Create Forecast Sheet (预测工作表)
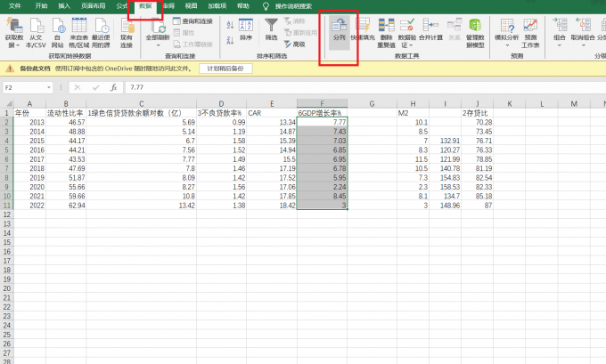Image resolution: width=606 pixels, height=364 pixels. click(x=530, y=32)
